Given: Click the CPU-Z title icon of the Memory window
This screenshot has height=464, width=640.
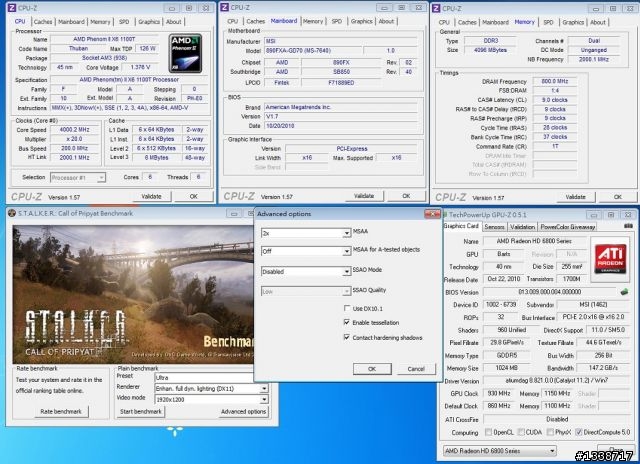Looking at the screenshot, I should (436, 8).
